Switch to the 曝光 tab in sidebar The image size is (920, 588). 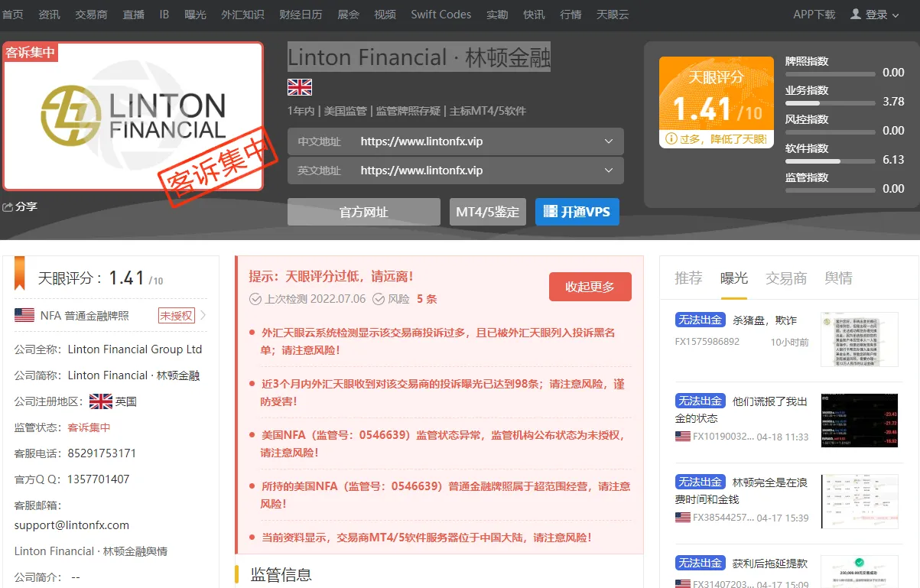tap(734, 278)
